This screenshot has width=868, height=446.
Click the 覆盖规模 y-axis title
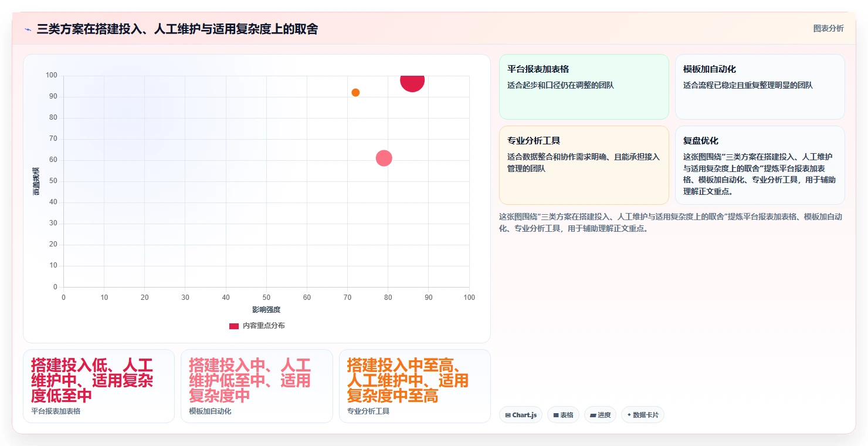pyautogui.click(x=36, y=181)
